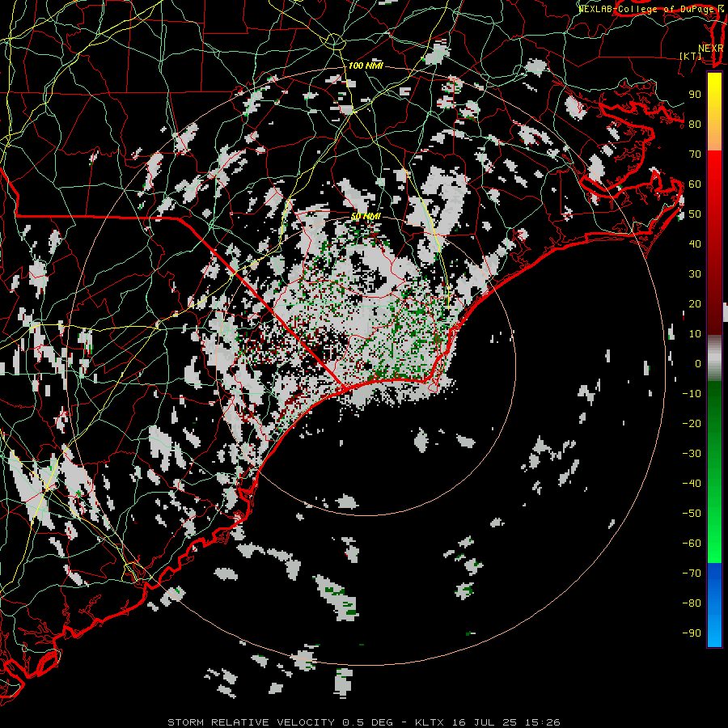Click the 16 JUL 25 date text
This screenshot has width=728, height=728.
[x=485, y=722]
